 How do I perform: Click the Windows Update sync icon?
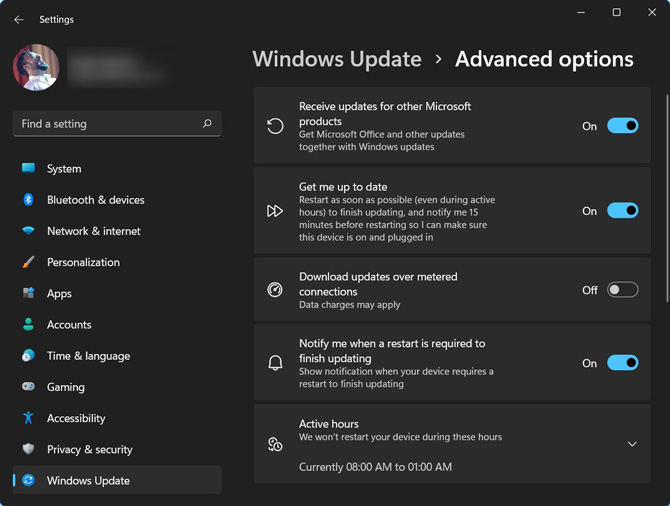pyautogui.click(x=28, y=480)
